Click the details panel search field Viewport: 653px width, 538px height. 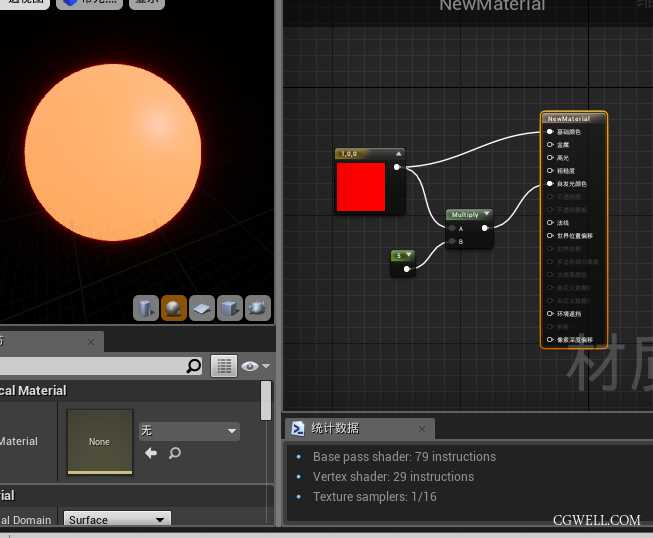coord(92,366)
